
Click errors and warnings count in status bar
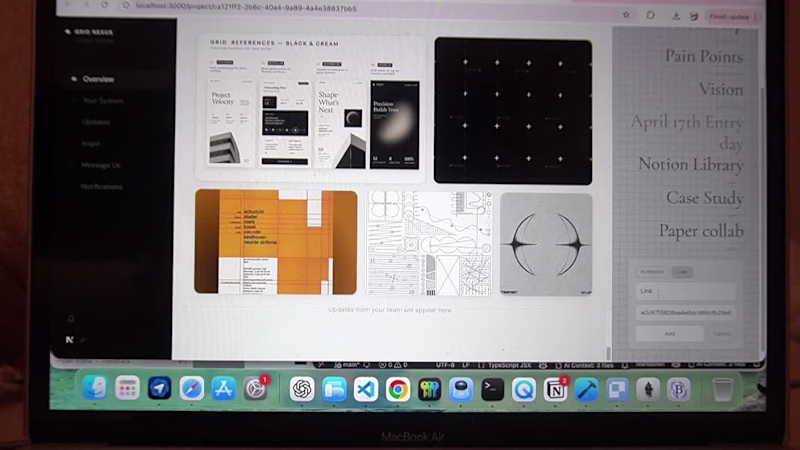[x=393, y=365]
